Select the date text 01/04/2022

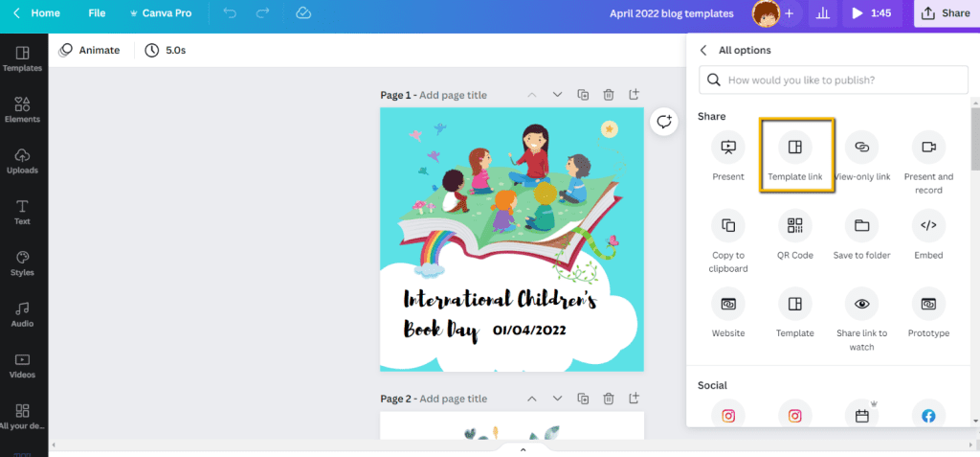(x=529, y=330)
